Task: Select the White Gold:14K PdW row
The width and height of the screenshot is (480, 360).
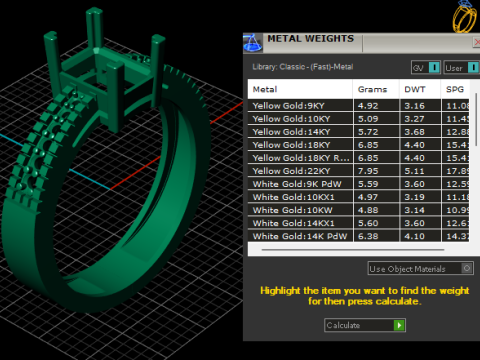Action: tap(358, 236)
